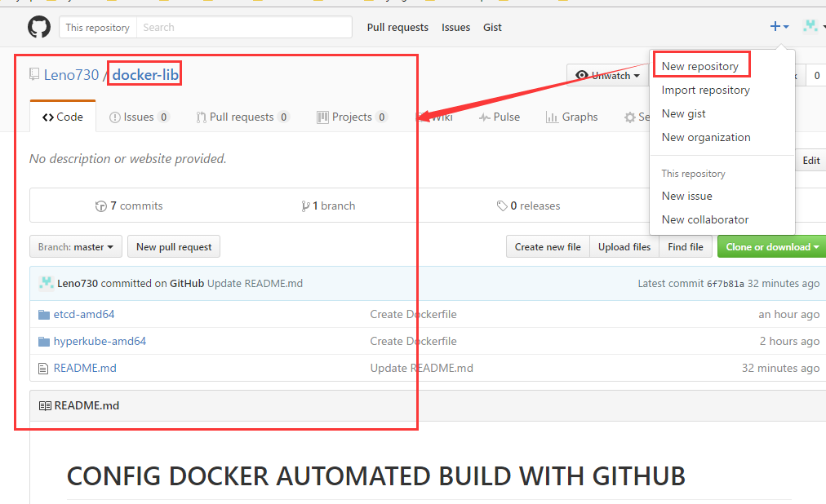Click the tag icon next to 0 releases
The width and height of the screenshot is (826, 504).
point(502,206)
